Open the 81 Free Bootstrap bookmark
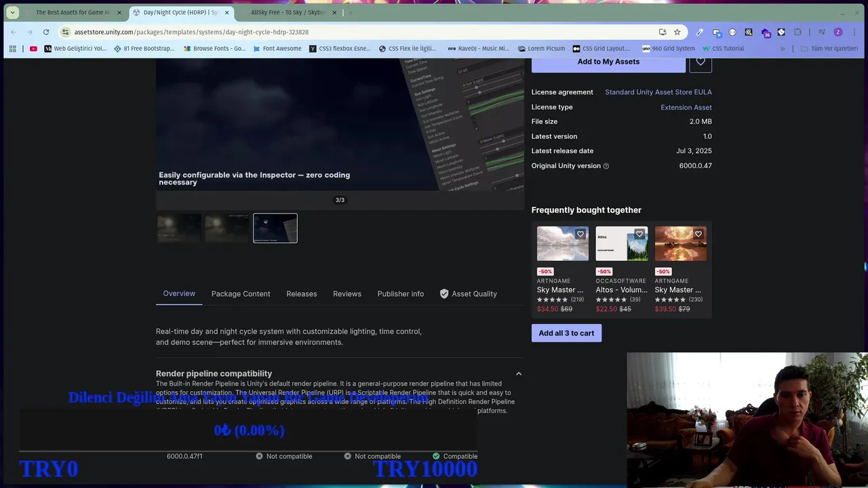Viewport: 868px width, 488px height. 144,49
